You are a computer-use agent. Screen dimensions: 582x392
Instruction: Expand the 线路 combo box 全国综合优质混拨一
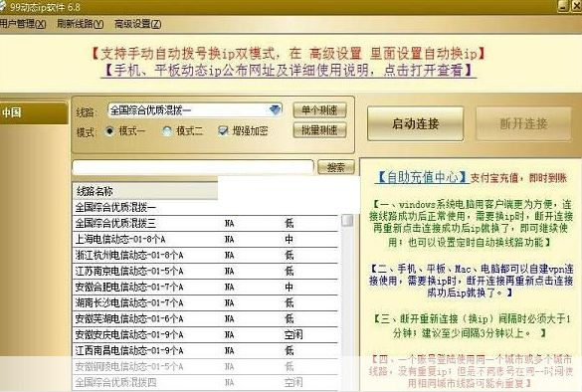point(195,110)
